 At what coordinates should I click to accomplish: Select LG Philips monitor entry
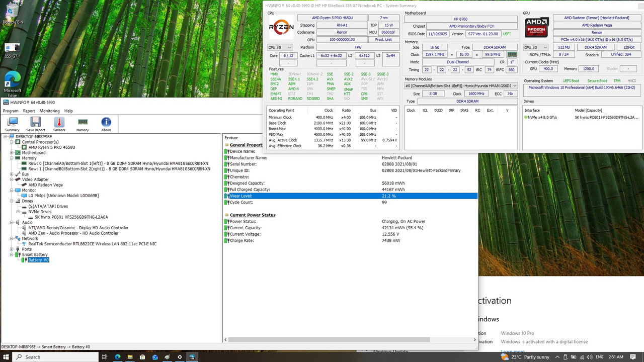click(63, 196)
